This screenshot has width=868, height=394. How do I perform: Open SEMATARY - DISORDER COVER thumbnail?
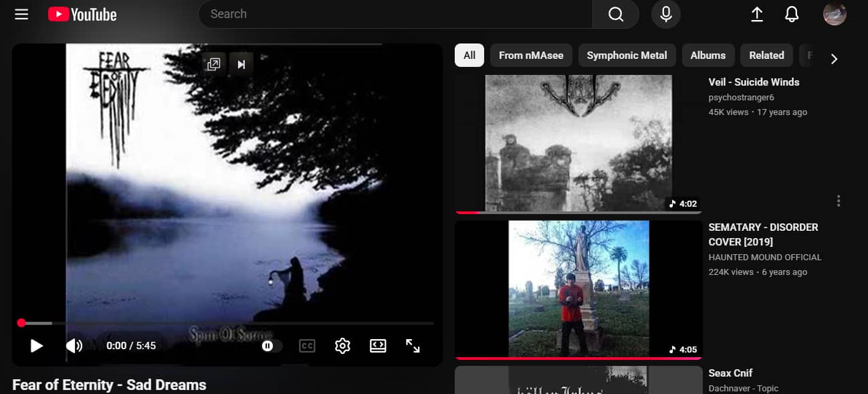click(x=578, y=290)
